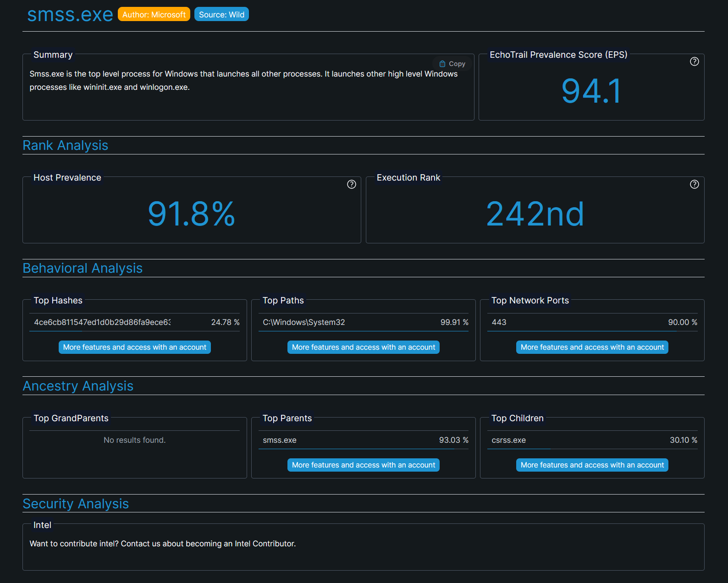The image size is (728, 583).
Task: Open the csrss.exe child entry
Action: 508,440
